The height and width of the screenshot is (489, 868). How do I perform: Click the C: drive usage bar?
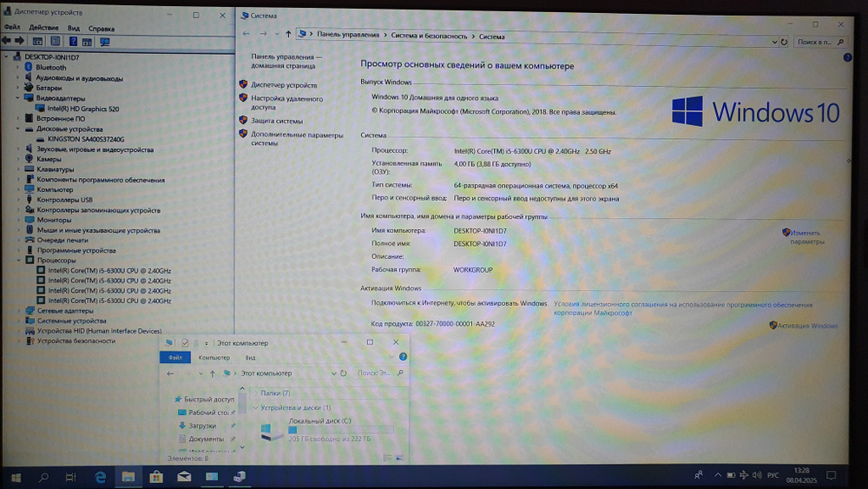click(340, 430)
